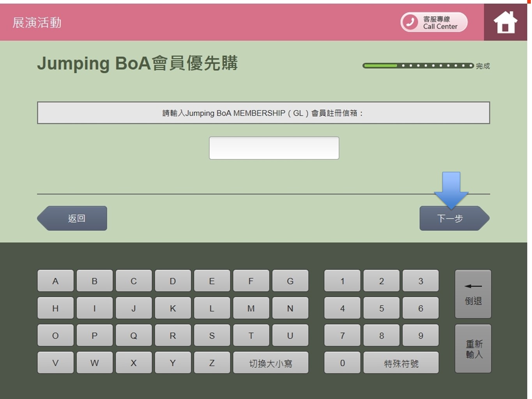Tap the K key
The width and height of the screenshot is (532, 399).
[x=173, y=308]
